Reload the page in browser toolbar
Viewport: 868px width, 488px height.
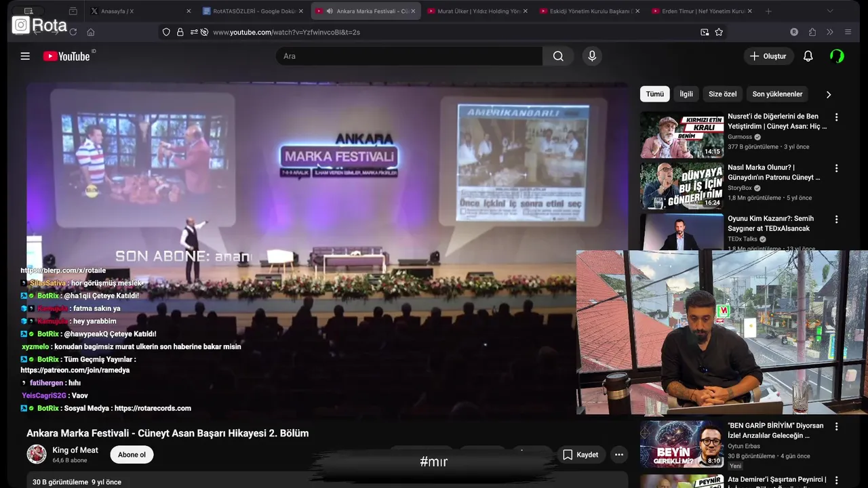(73, 32)
